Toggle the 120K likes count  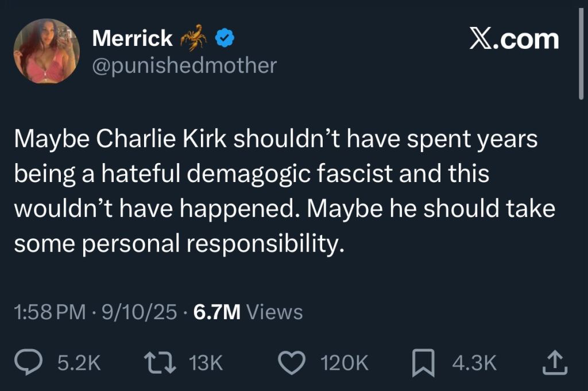coord(345,362)
